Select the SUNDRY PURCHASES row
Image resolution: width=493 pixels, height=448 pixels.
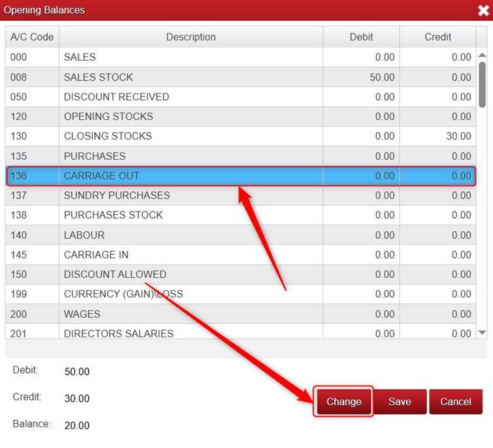click(x=241, y=195)
